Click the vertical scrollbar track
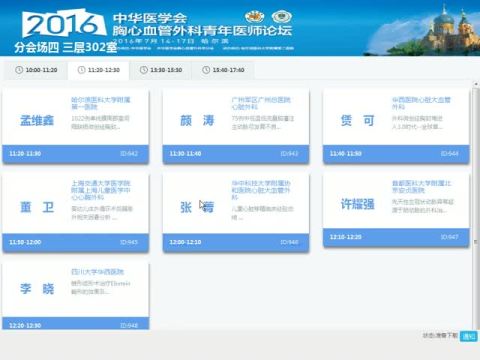Screen dimensions: 480x360 click(x=476, y=207)
